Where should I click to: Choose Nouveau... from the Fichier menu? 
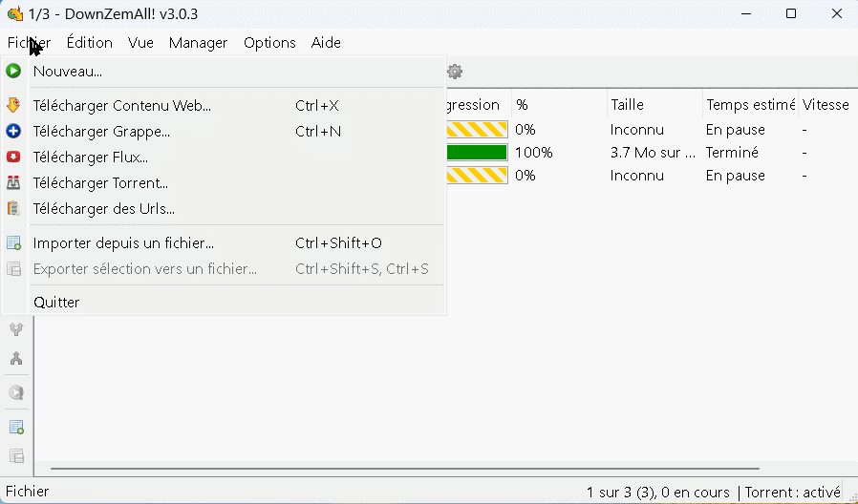click(67, 71)
